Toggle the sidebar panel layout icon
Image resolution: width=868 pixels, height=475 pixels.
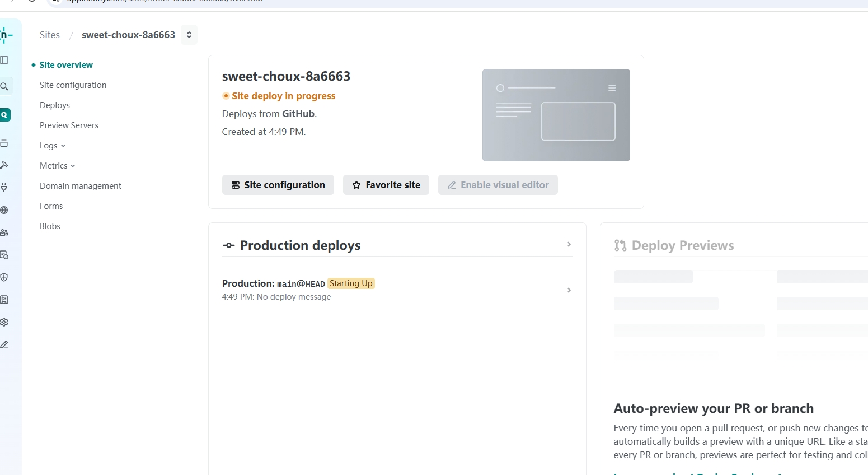[x=4, y=60]
